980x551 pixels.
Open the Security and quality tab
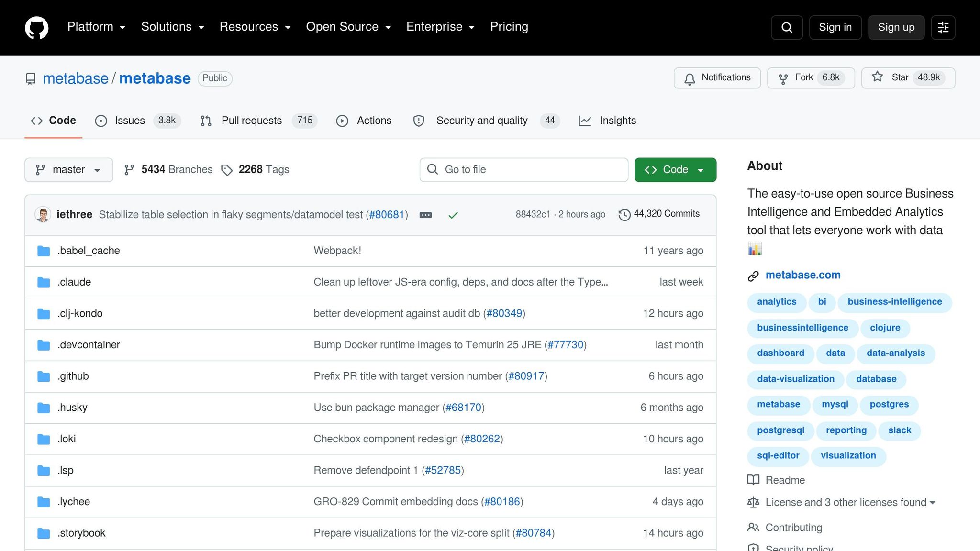pos(486,121)
